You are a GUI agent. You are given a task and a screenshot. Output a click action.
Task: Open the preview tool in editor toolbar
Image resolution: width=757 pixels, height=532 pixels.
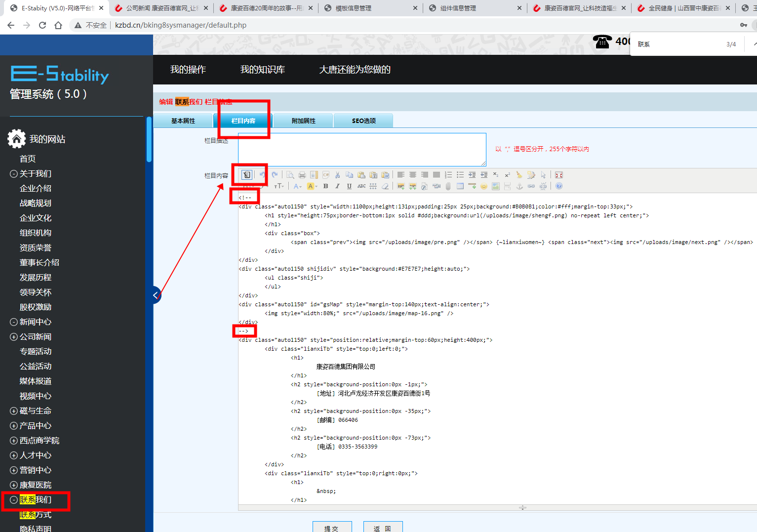tap(290, 175)
